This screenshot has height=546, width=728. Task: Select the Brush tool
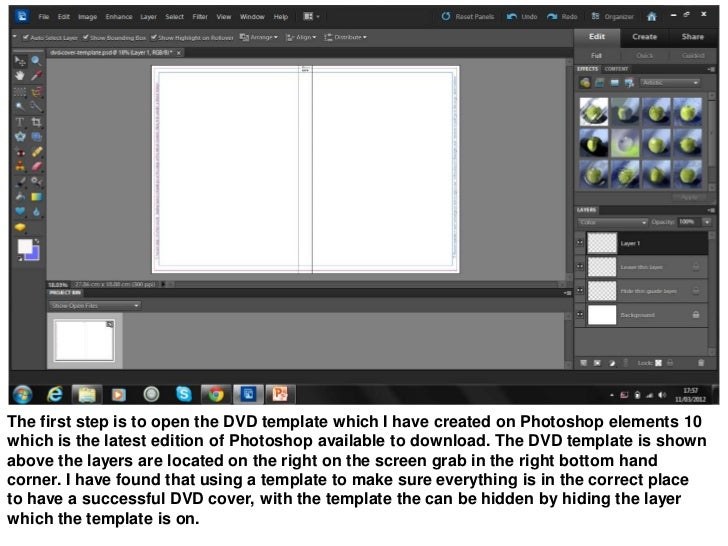click(x=20, y=182)
